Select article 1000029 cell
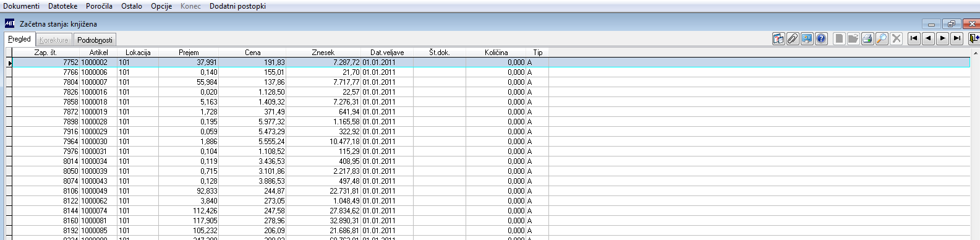This screenshot has width=980, height=240. [x=99, y=132]
